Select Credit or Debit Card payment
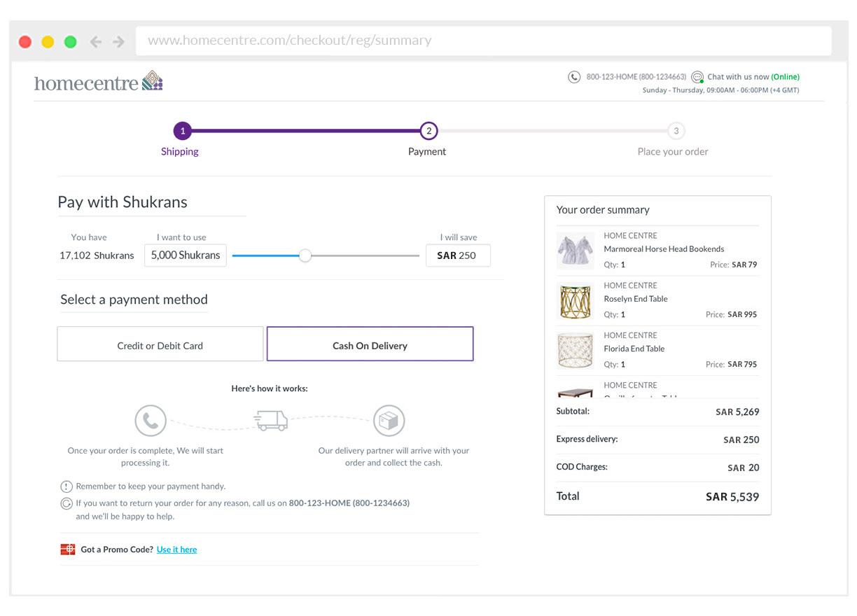Screen dimensions: 857x616 tap(160, 344)
